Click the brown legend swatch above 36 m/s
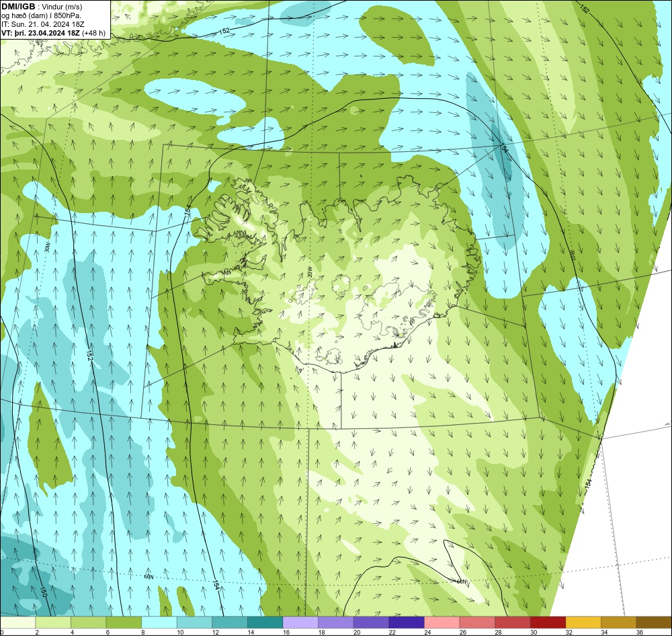 [654, 623]
